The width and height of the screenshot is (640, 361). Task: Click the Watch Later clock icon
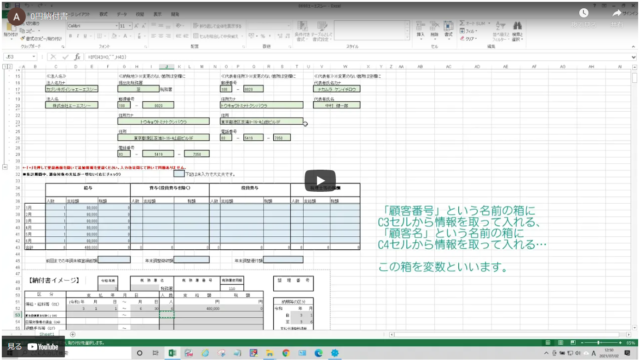584,13
